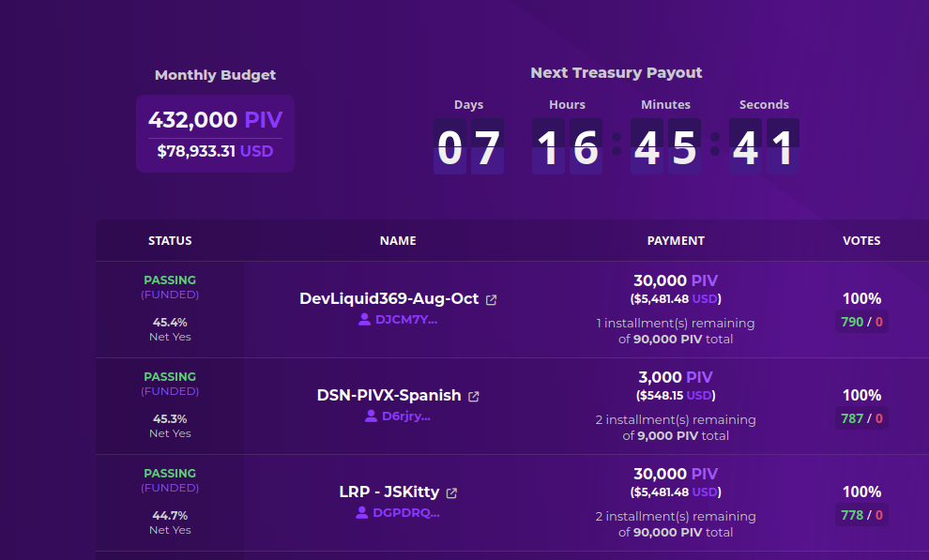Click PASSING status in DSN-PIVX-Spanish row

[170, 376]
